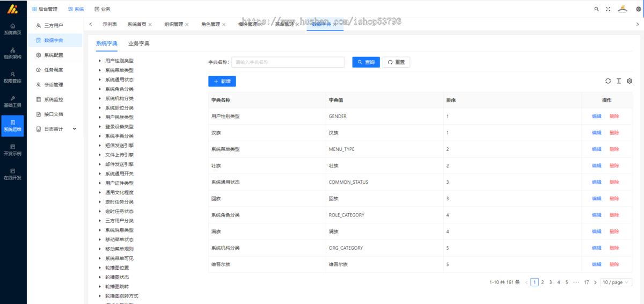Expand the 日志审计 submenu chevron
The width and height of the screenshot is (644, 304).
(75, 129)
